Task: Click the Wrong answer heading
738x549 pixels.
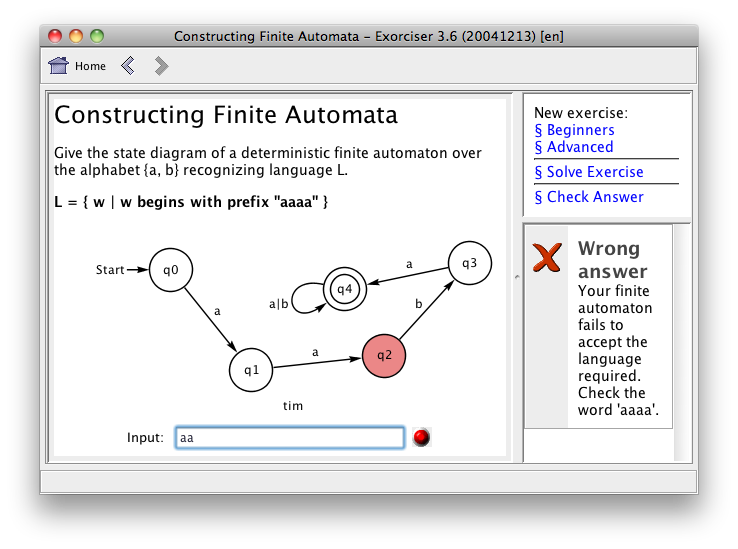Action: (613, 260)
